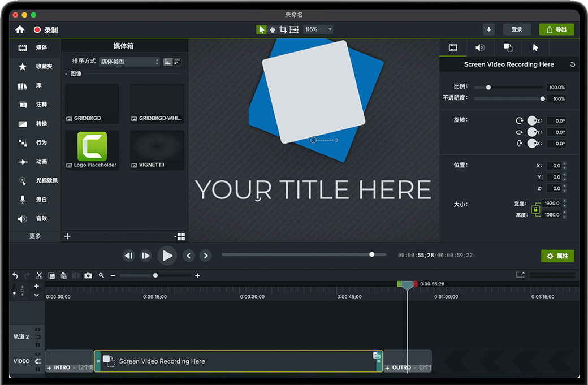The width and height of the screenshot is (588, 385).
Task: Activate the pan hand tool
Action: pyautogui.click(x=272, y=29)
